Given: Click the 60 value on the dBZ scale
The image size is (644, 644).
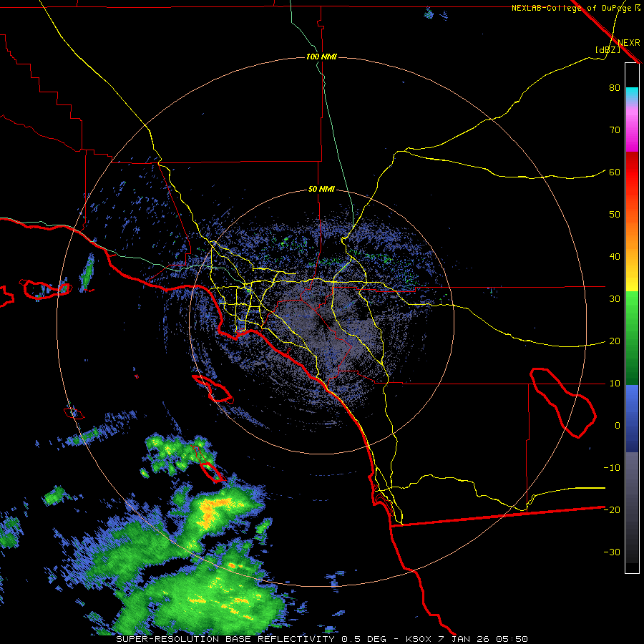Looking at the screenshot, I should point(615,172).
